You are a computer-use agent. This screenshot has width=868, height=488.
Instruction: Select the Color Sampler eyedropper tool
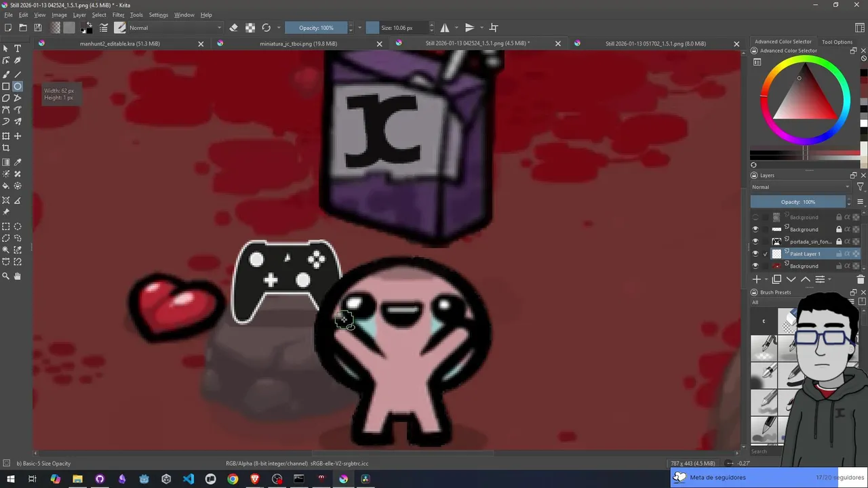[x=18, y=163]
